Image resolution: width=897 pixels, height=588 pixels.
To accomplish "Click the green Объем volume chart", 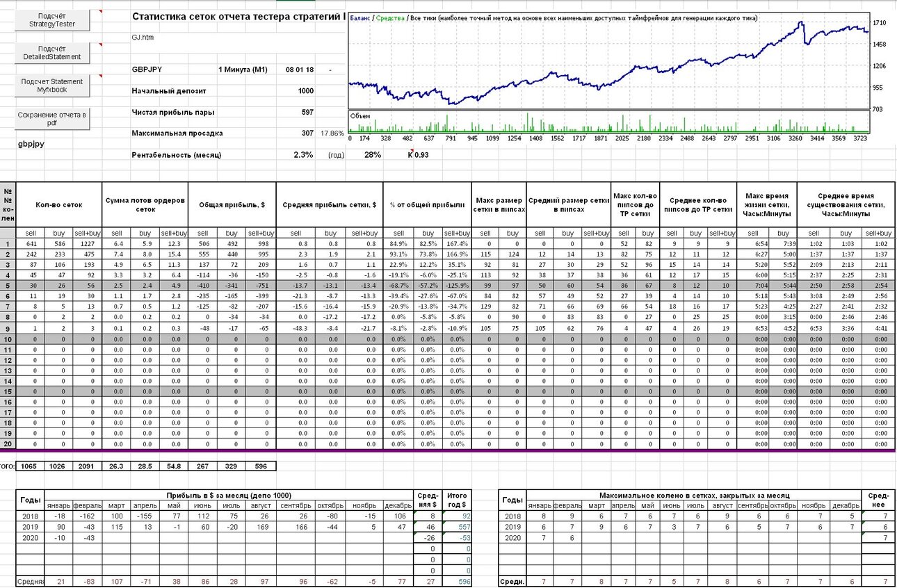I will pyautogui.click(x=609, y=122).
